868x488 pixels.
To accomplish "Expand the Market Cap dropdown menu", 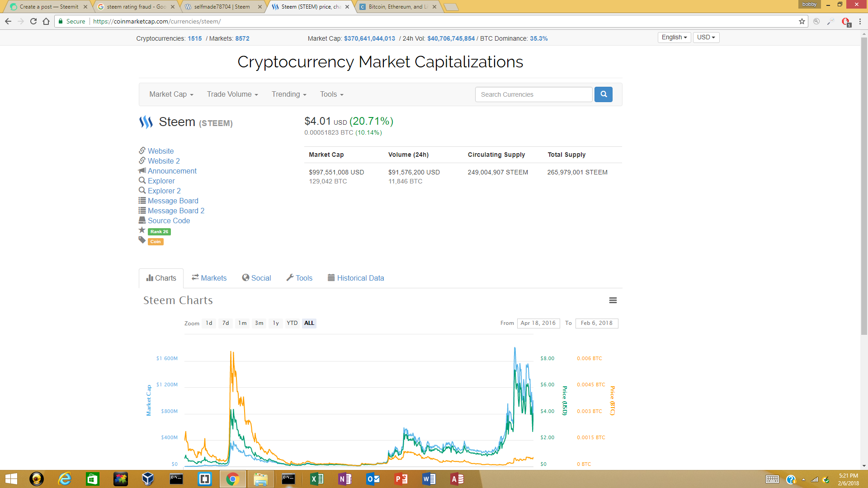I will click(x=171, y=94).
